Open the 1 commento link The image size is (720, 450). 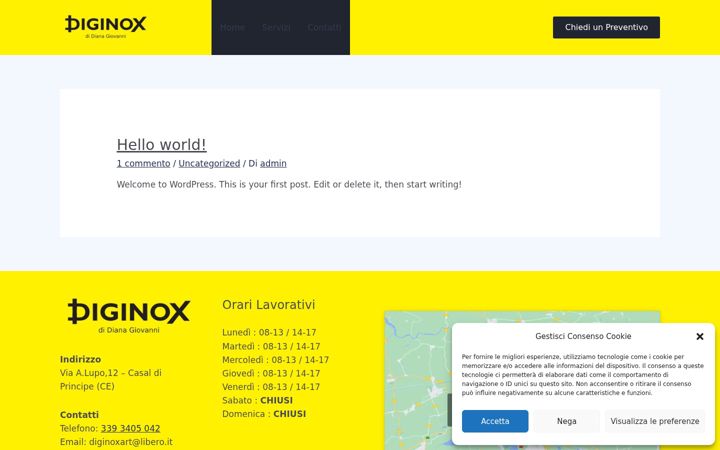[143, 163]
